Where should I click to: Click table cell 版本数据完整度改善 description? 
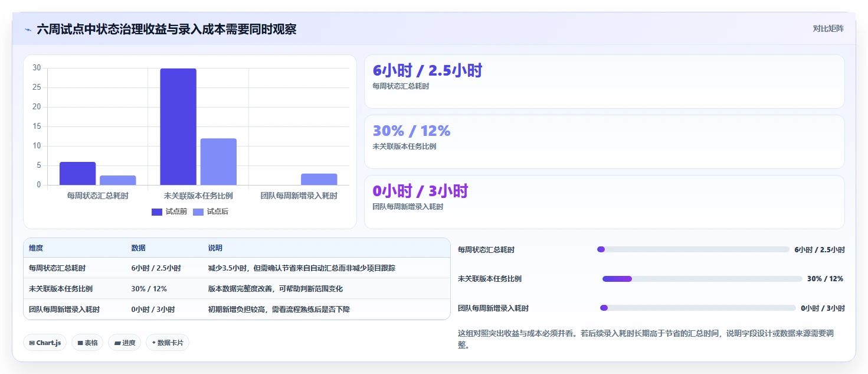pos(276,289)
